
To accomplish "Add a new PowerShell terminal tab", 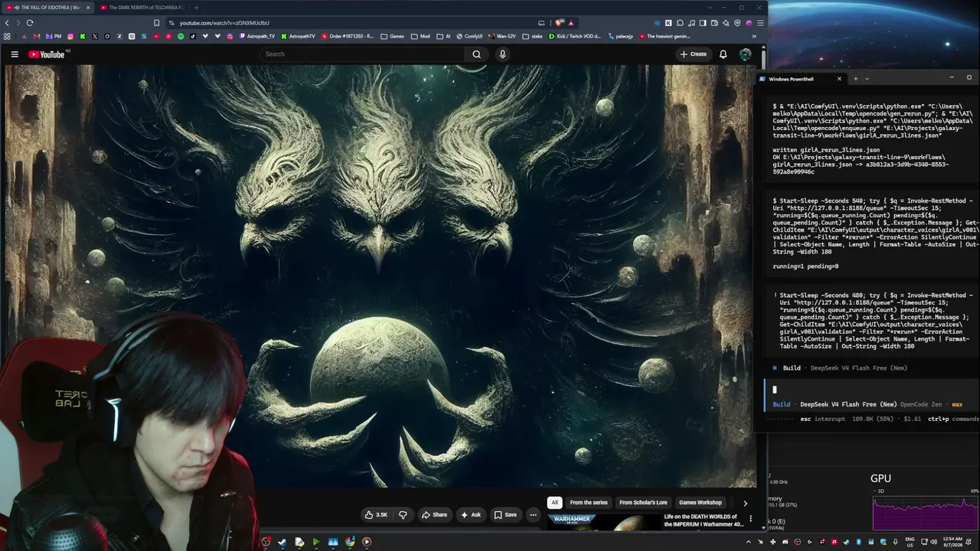I will pyautogui.click(x=855, y=78).
